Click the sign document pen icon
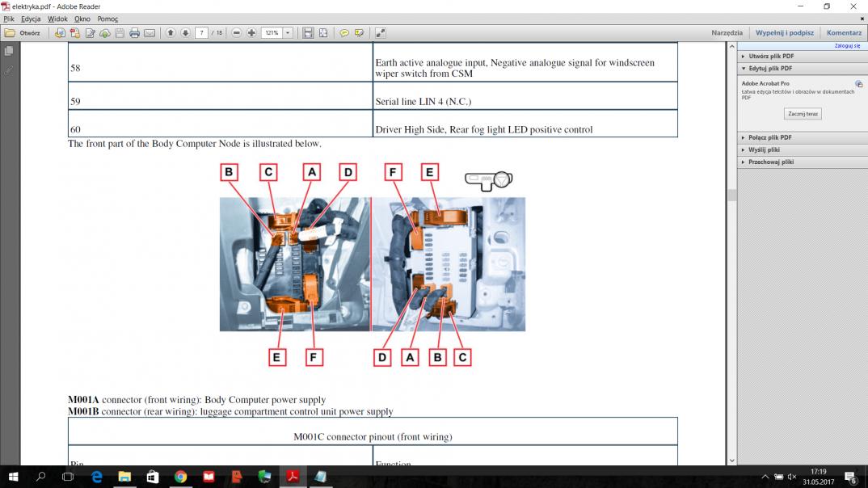 pos(90,33)
